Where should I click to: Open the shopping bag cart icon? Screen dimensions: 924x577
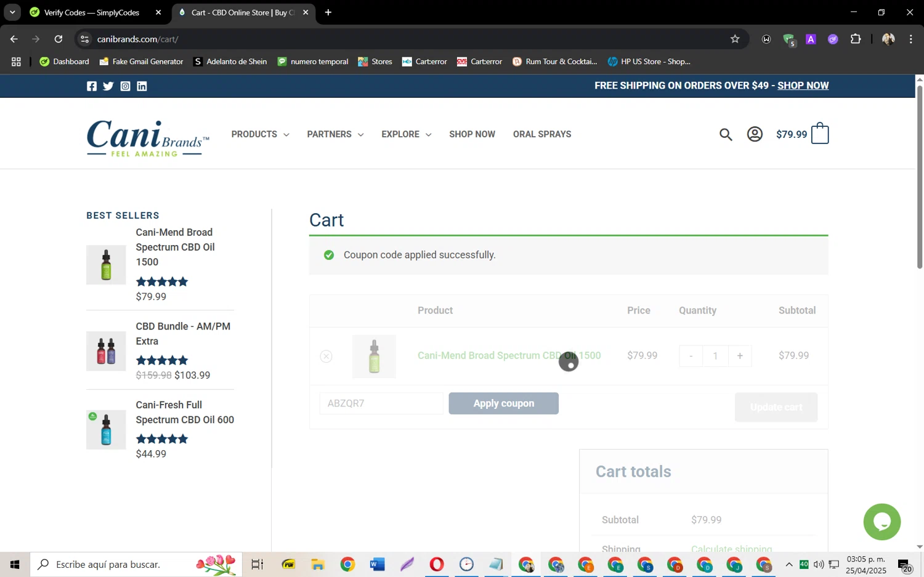[820, 134]
